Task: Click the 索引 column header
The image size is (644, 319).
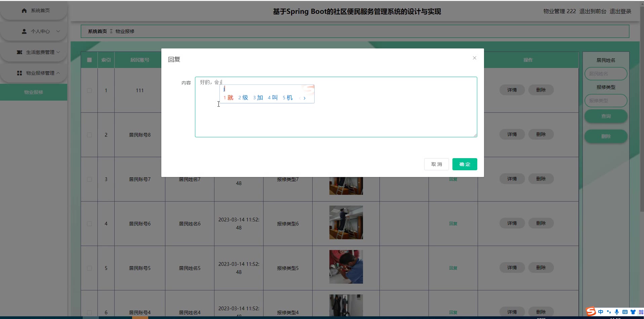Action: [106, 60]
